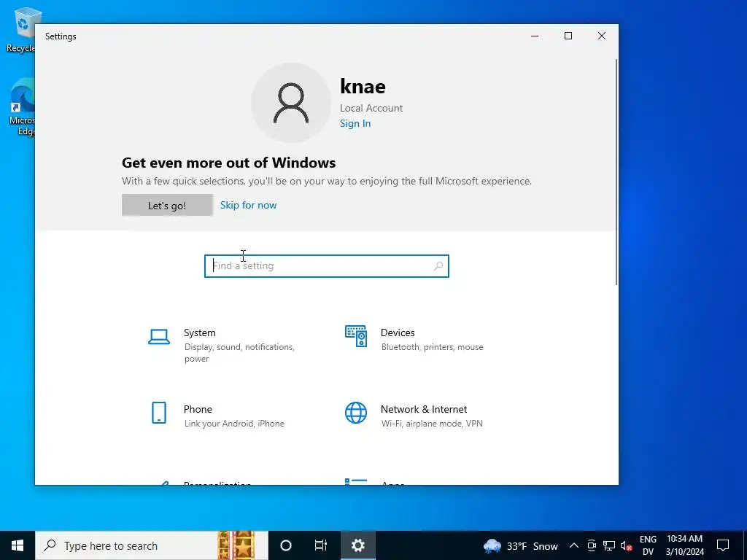Viewport: 747px width, 560px height.
Task: Open Task View on the taskbar
Action: point(321,545)
